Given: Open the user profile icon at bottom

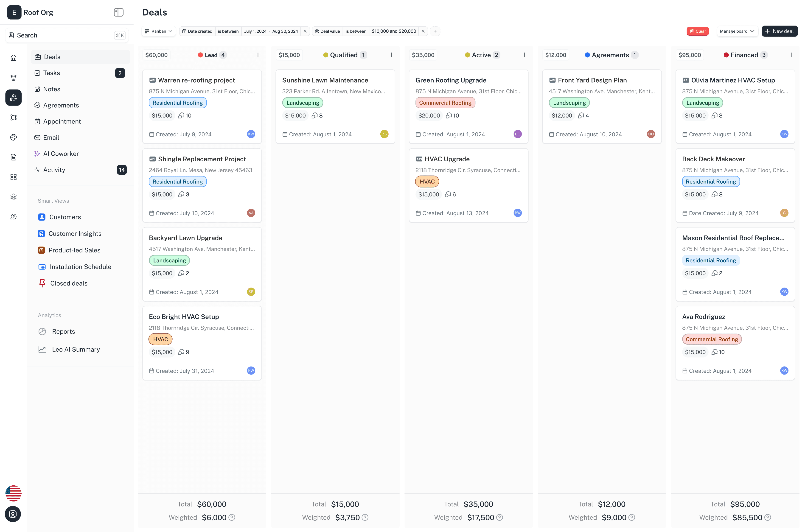Looking at the screenshot, I should click(13, 514).
